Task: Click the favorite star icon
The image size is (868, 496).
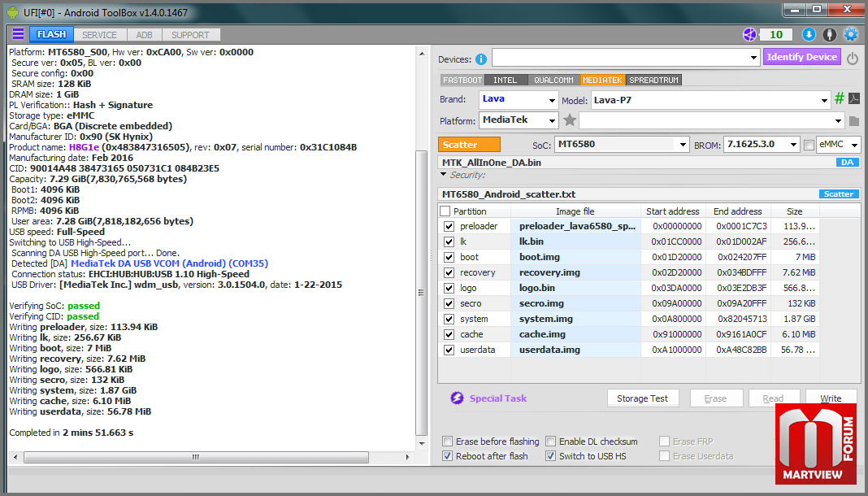Action: point(570,120)
